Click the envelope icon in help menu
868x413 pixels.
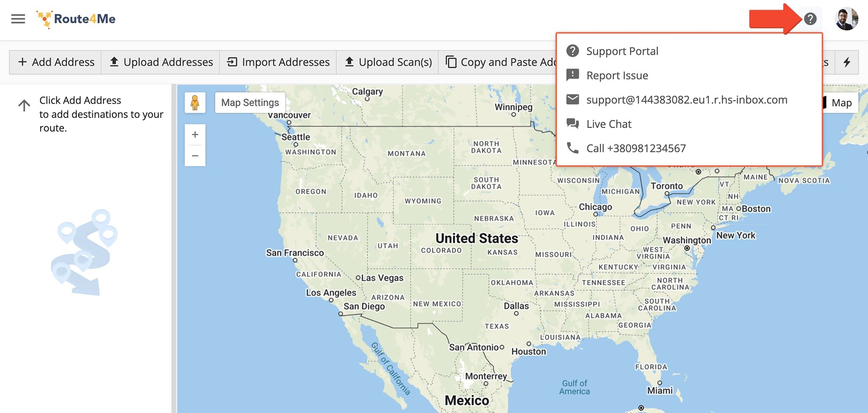[573, 99]
